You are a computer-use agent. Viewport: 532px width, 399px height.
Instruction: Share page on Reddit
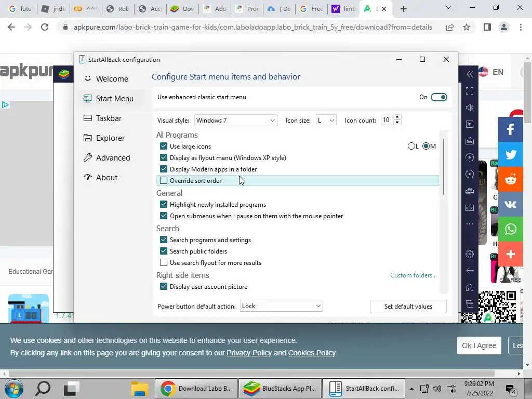point(511,179)
